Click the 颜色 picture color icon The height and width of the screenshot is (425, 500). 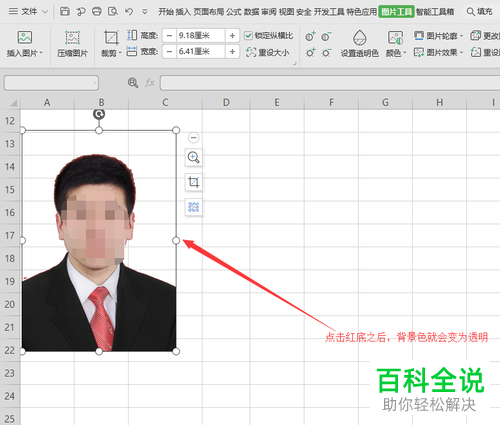[395, 38]
